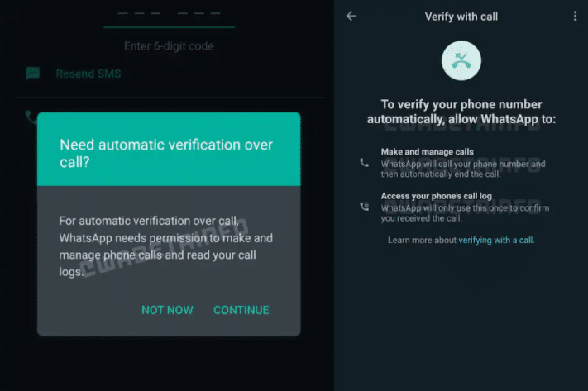
Task: Select the "Make and manage calls" heading
Action: pos(427,152)
